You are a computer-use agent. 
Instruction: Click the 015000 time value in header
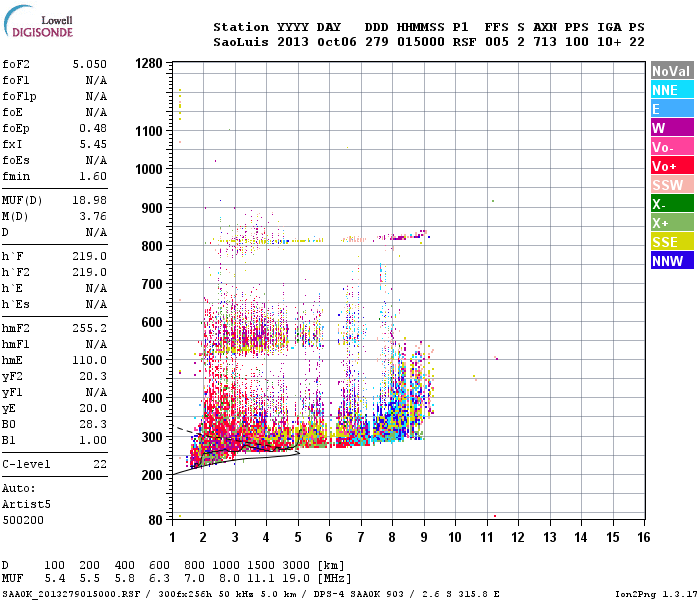(x=421, y=42)
